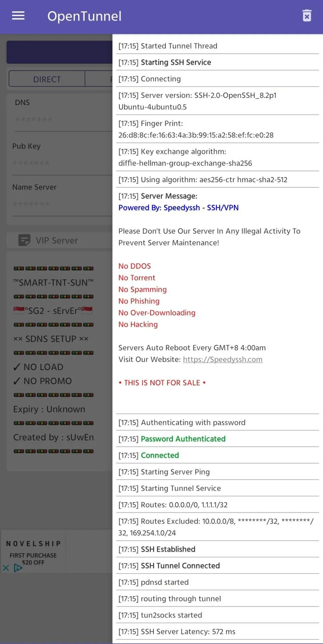Close the Novelship ad with X icon
The image size is (323, 644).
6,568
